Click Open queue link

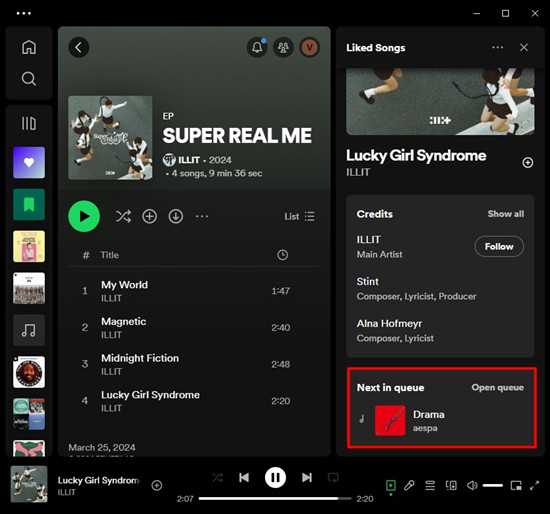[x=497, y=387]
